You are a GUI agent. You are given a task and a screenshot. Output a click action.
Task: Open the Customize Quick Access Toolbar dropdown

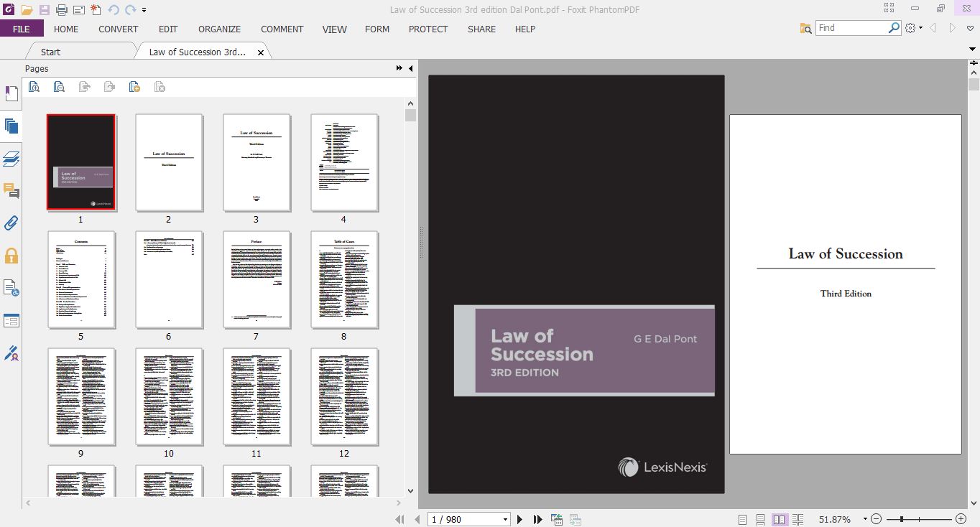coord(144,10)
